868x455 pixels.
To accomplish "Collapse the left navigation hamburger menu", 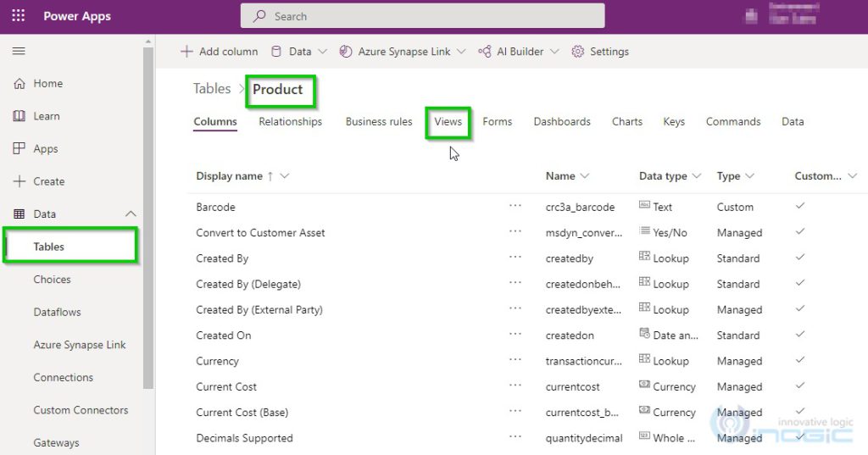I will [x=19, y=51].
